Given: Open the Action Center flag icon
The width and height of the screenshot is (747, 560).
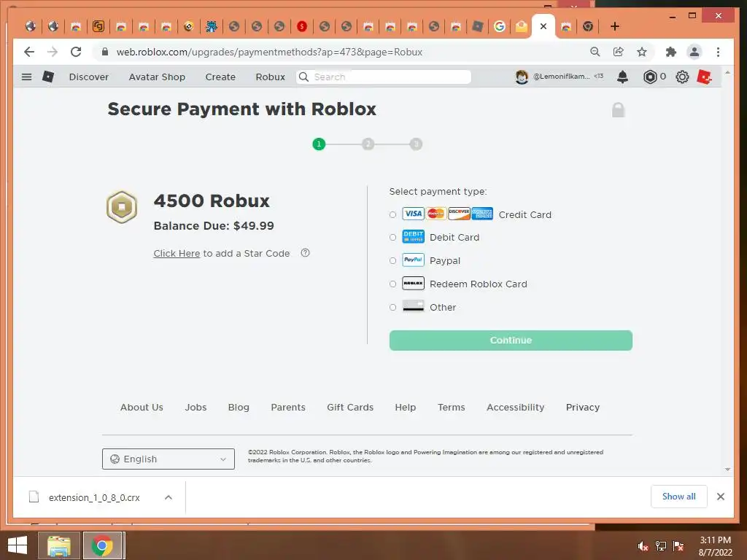Looking at the screenshot, I should [678, 546].
